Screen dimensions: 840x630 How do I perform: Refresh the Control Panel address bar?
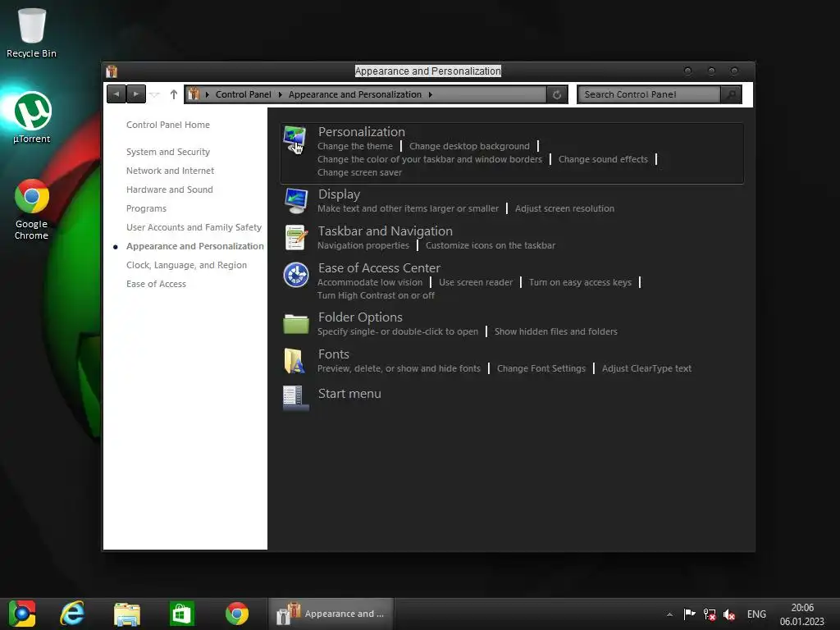[557, 95]
